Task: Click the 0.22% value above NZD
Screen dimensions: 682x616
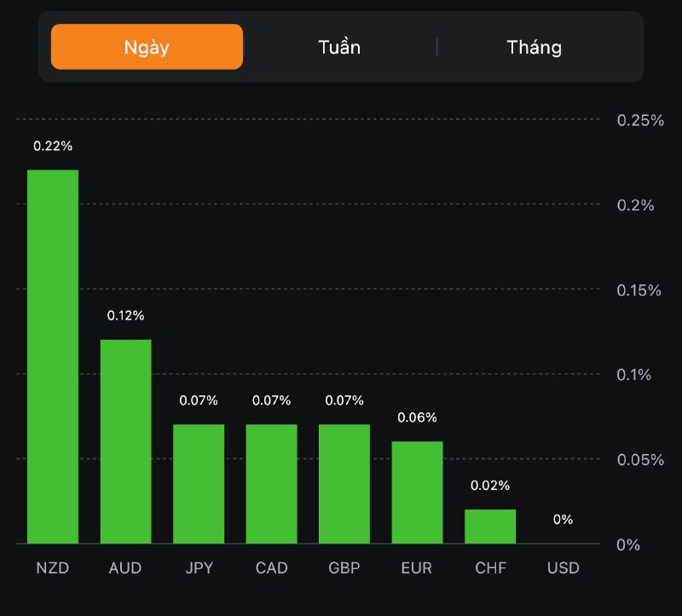Action: [53, 146]
